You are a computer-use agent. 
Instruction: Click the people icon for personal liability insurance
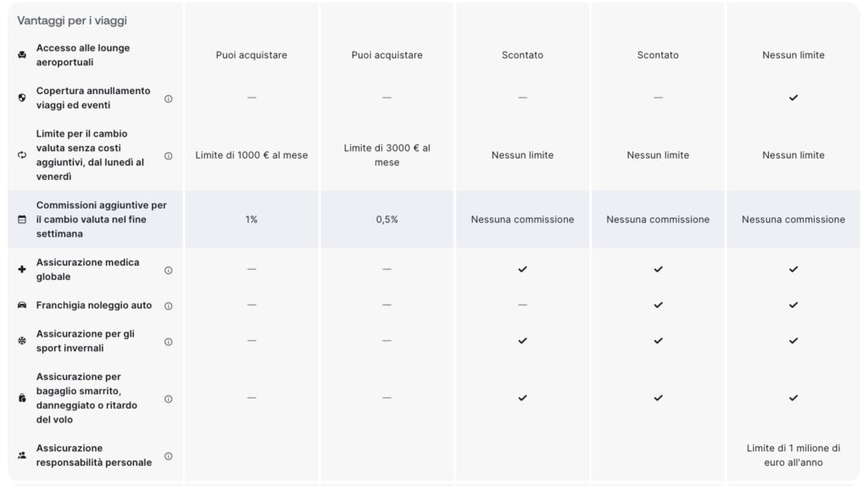(22, 455)
